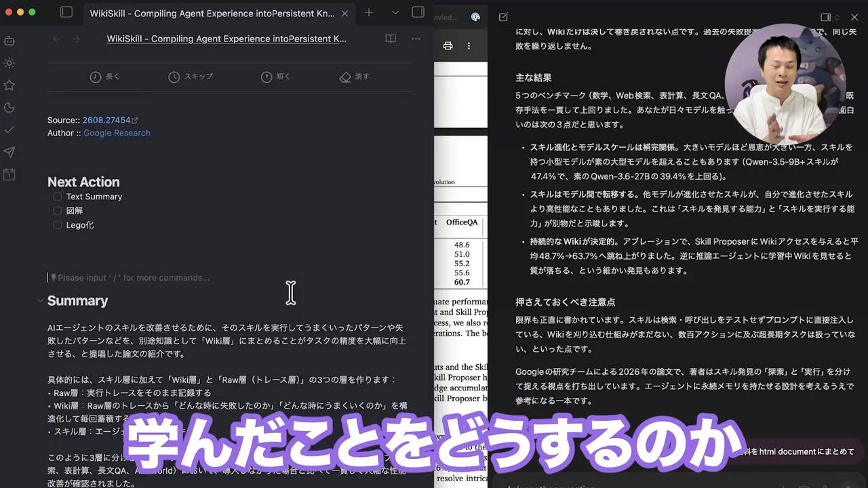Open the Google Research author link

tap(117, 133)
